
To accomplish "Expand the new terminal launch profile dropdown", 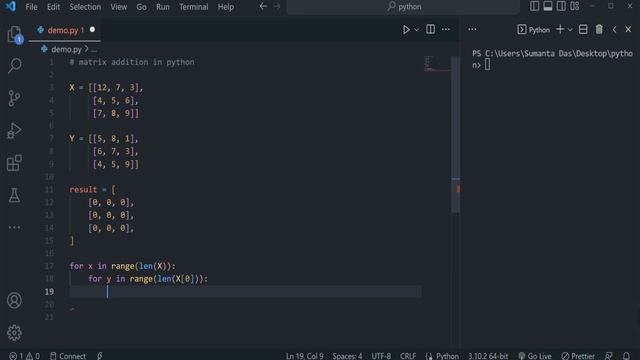I will [x=570, y=29].
